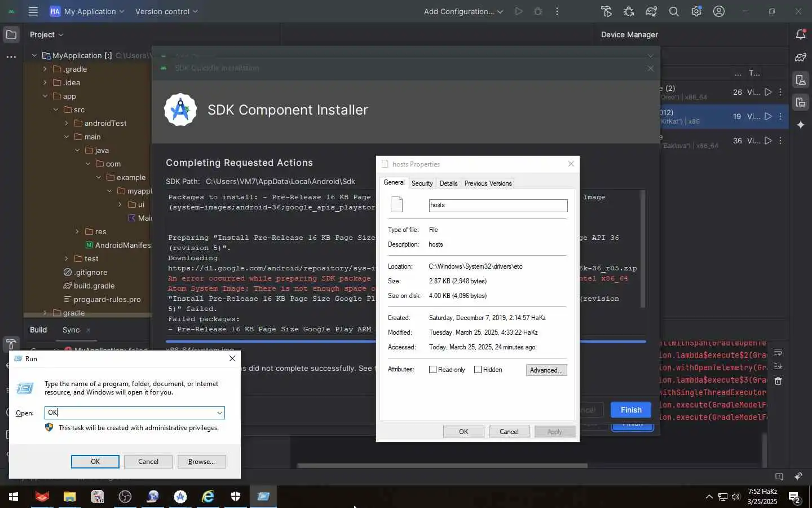Click Cancel in hosts Properties
The height and width of the screenshot is (508, 812).
[x=509, y=432]
